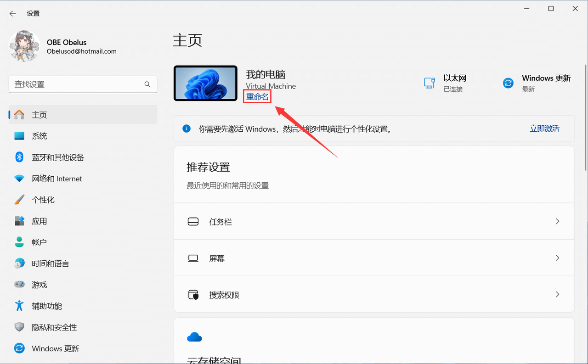
Task: Click the 游戏 gamepad icon
Action: click(19, 285)
